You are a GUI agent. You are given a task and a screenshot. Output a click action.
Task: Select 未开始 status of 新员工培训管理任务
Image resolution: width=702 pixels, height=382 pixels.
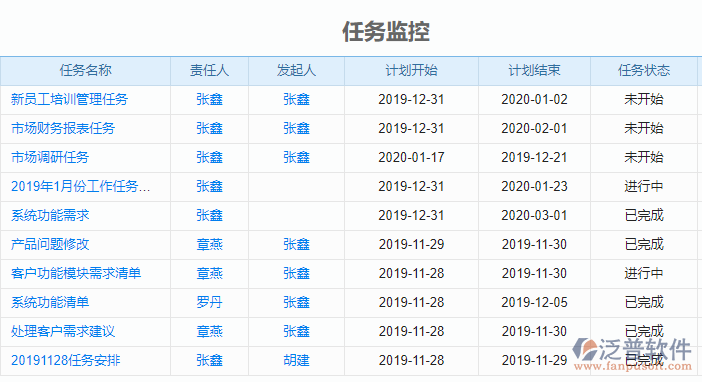(x=644, y=99)
